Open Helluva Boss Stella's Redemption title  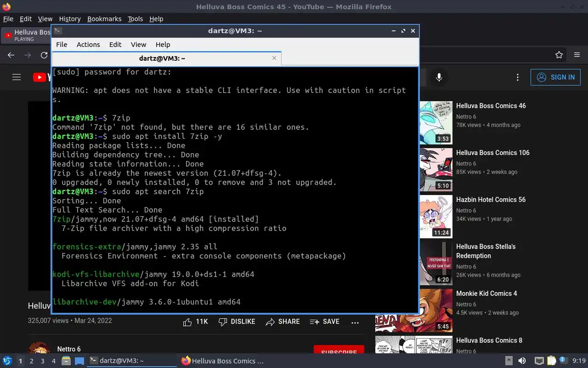pos(486,251)
